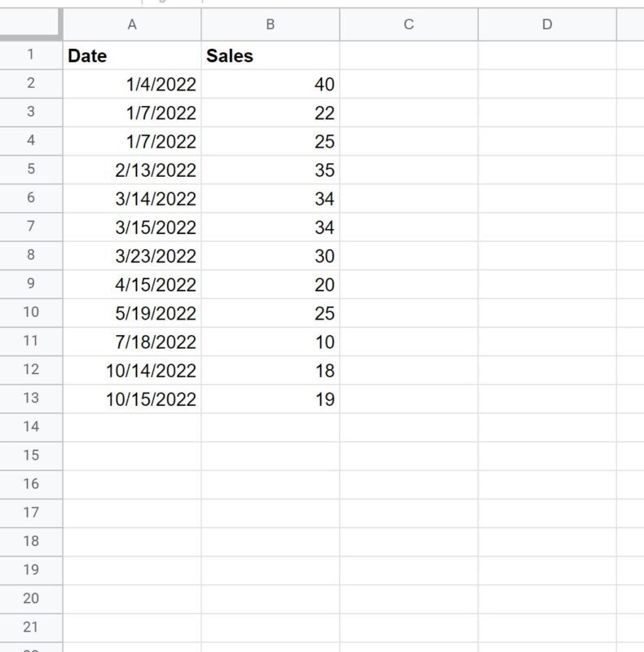Click the Date header cell
The width and height of the screenshot is (644, 652).
(132, 56)
